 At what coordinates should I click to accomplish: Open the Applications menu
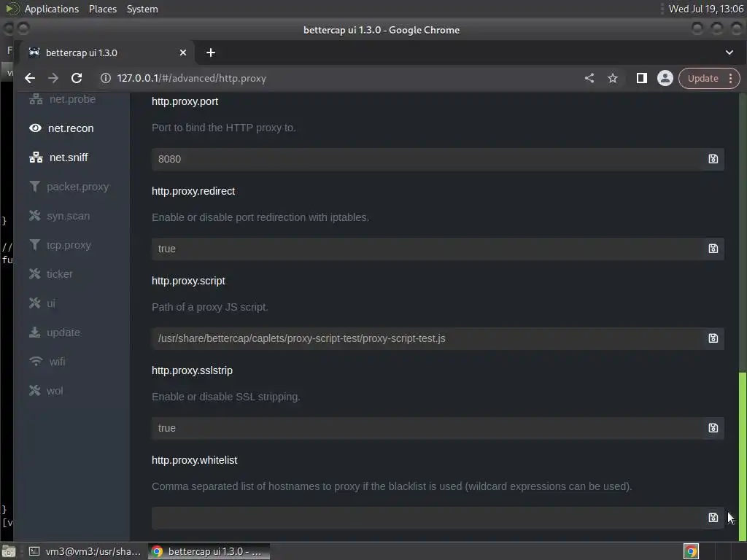pyautogui.click(x=52, y=9)
